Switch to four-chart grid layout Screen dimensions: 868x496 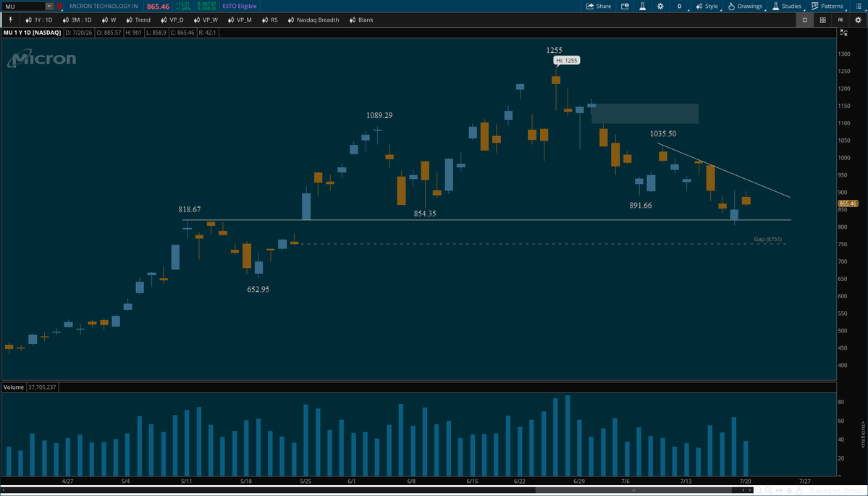(823, 20)
